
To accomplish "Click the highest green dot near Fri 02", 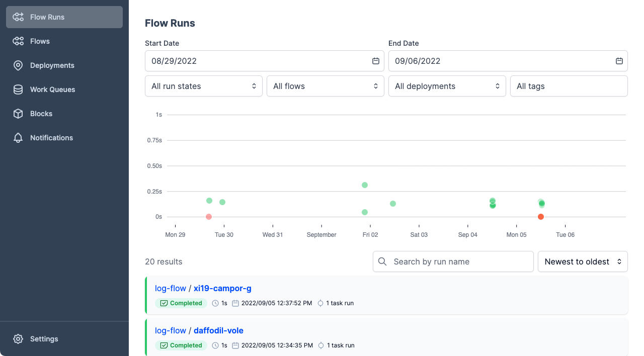I will [x=365, y=185].
